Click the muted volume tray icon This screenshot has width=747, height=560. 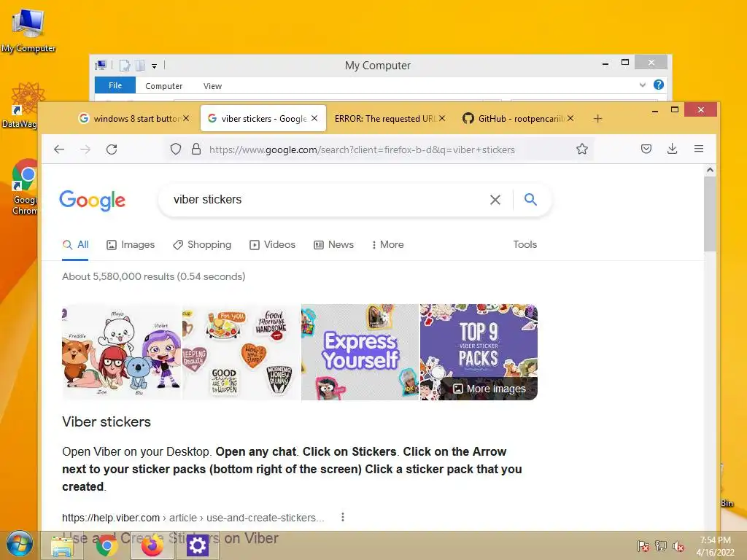pos(678,546)
